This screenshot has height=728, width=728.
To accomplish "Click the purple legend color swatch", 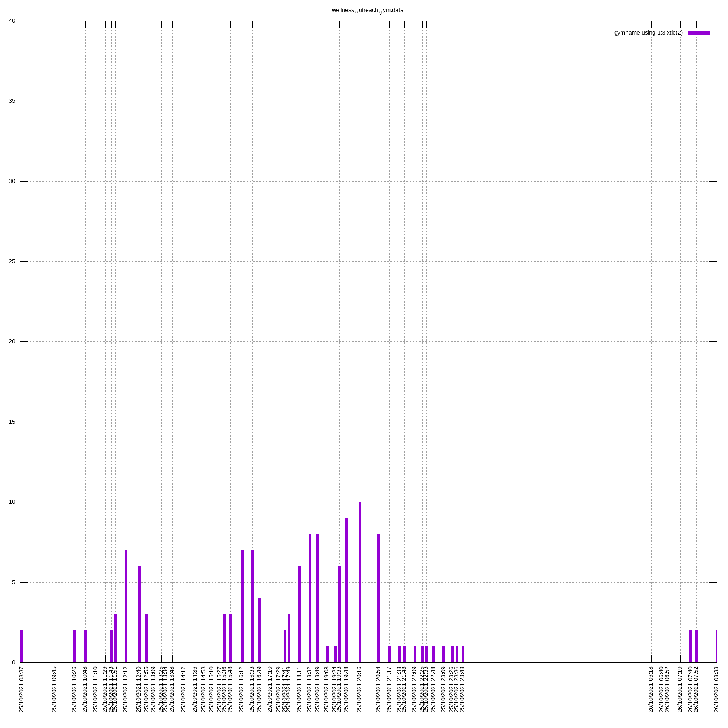I will click(x=698, y=33).
